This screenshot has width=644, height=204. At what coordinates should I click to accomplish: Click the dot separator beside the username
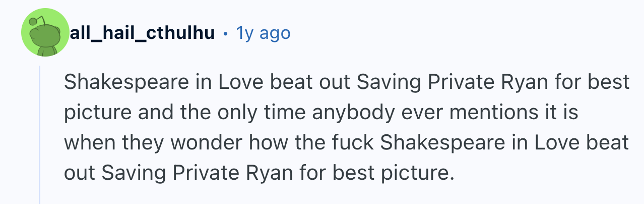tap(226, 34)
